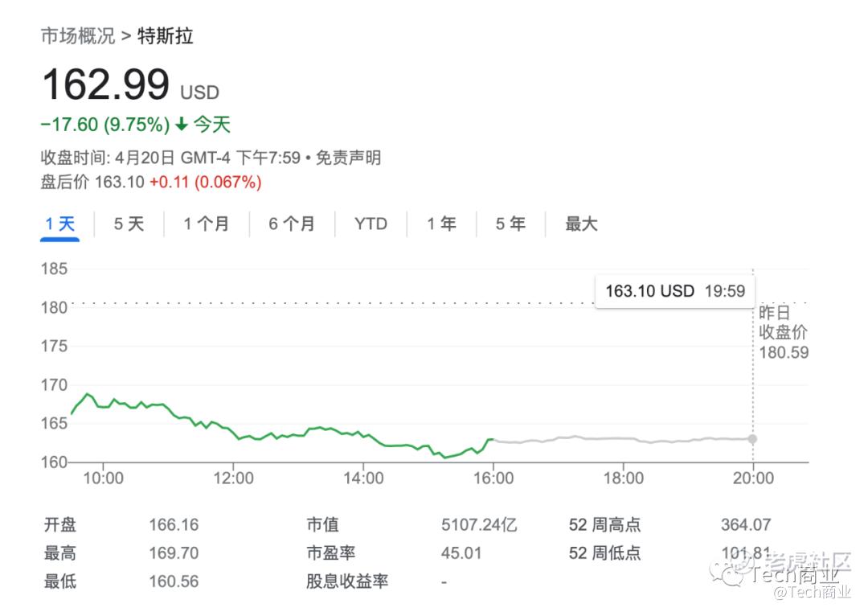
Task: Click 特斯拉 in the breadcrumb
Action: (166, 36)
